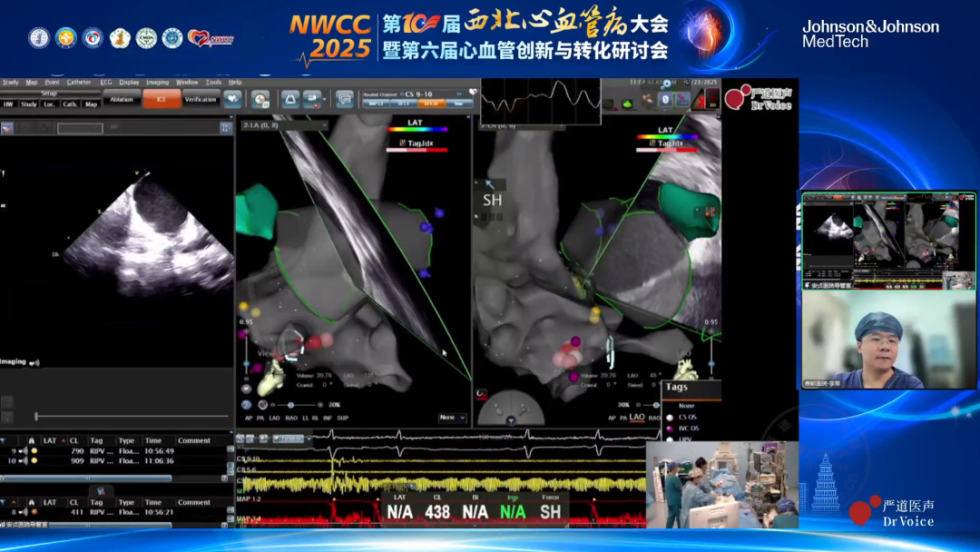Switch to the Ablation workflow stage
Viewport: 980px width, 552px height.
pos(122,99)
